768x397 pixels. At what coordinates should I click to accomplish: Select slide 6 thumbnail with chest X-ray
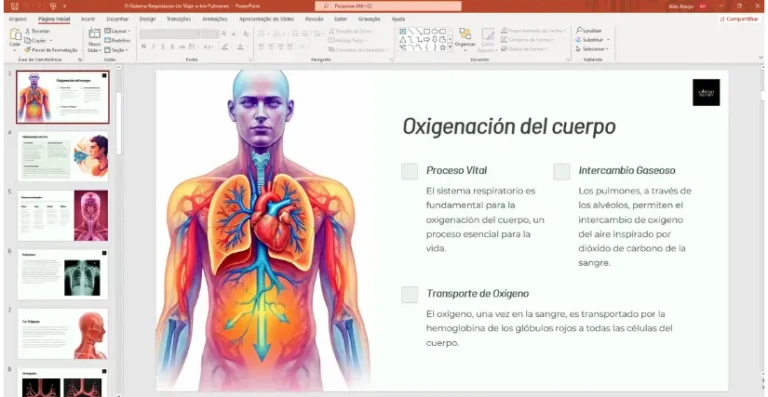(x=63, y=275)
